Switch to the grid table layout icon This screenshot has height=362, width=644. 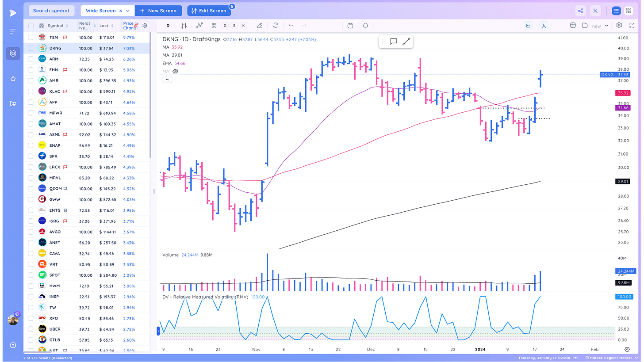point(629,11)
